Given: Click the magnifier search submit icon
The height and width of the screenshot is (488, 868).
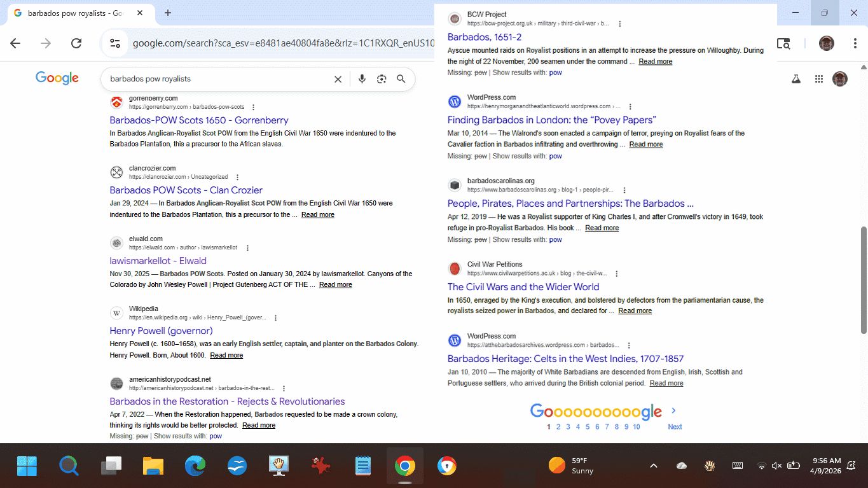Looking at the screenshot, I should [401, 79].
